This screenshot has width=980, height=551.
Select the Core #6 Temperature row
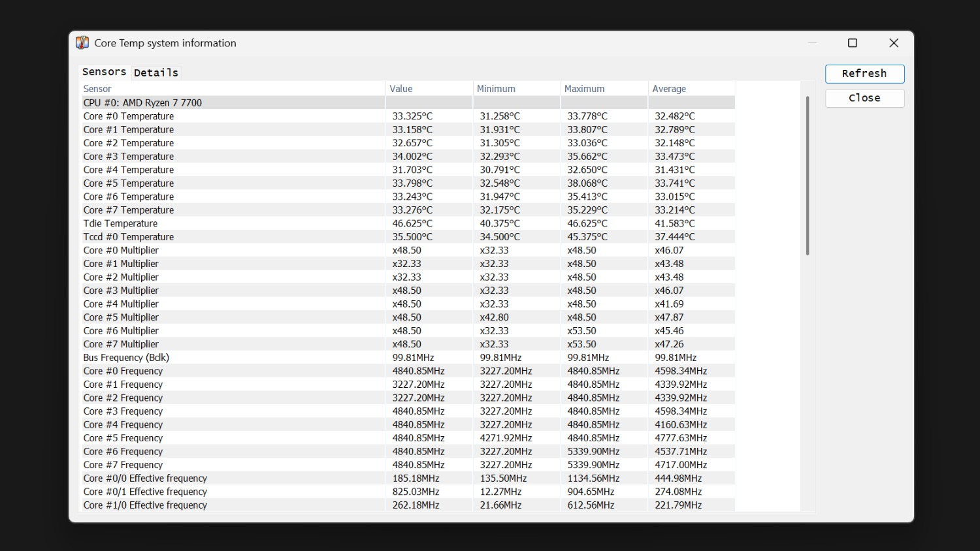(x=408, y=197)
